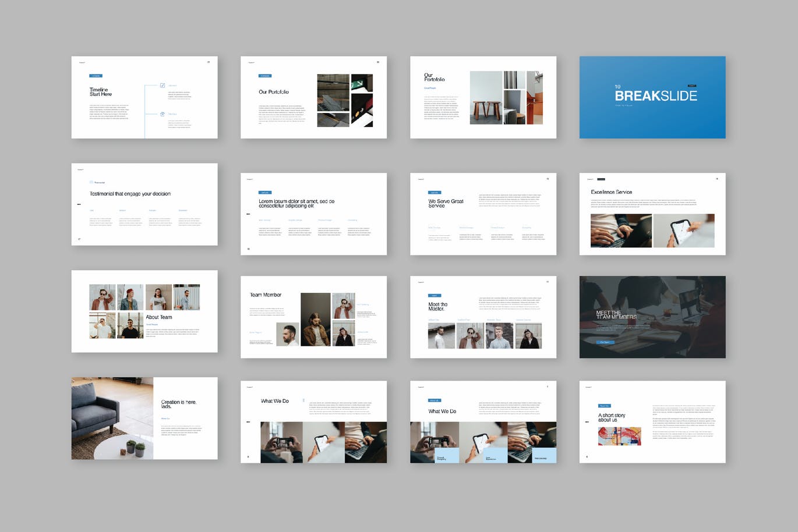Click the blue tag above Our Portofolio title

point(265,76)
